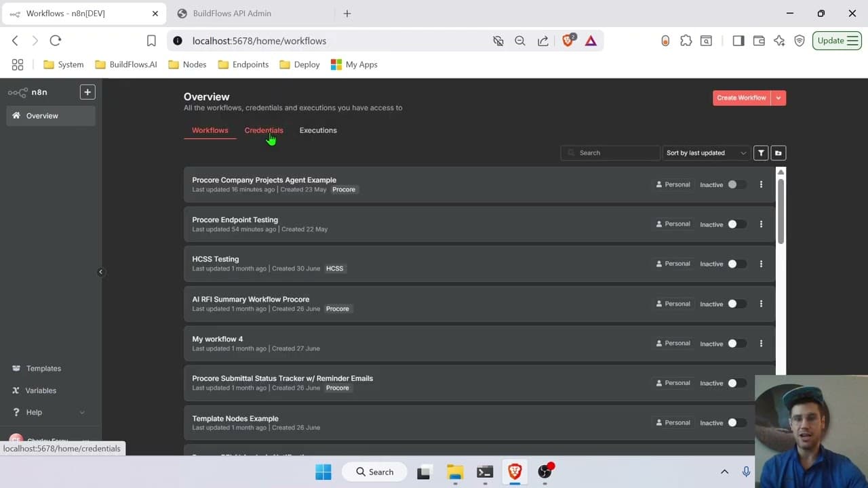
Task: Open the My Apps bookmark
Action: [x=354, y=64]
